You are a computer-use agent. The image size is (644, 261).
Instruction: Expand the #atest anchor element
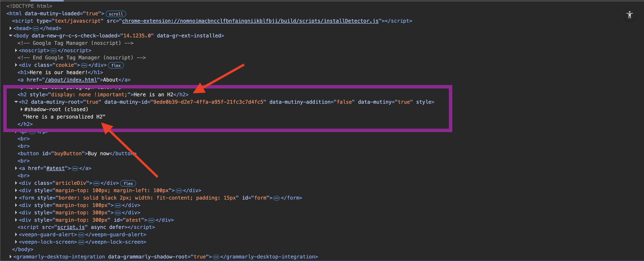[x=16, y=168]
